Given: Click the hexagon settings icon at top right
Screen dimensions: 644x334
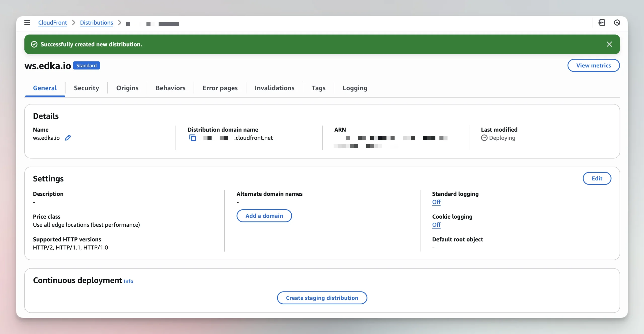Looking at the screenshot, I should coord(617,23).
